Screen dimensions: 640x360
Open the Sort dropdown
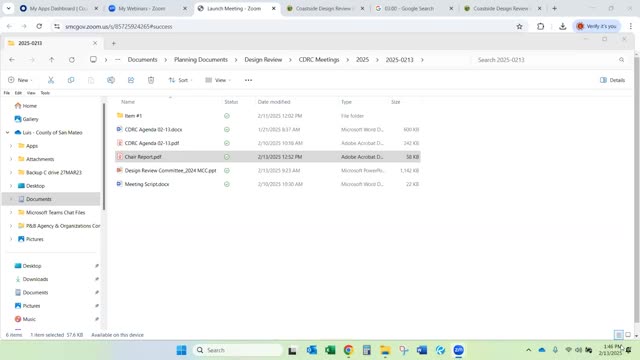[180, 80]
